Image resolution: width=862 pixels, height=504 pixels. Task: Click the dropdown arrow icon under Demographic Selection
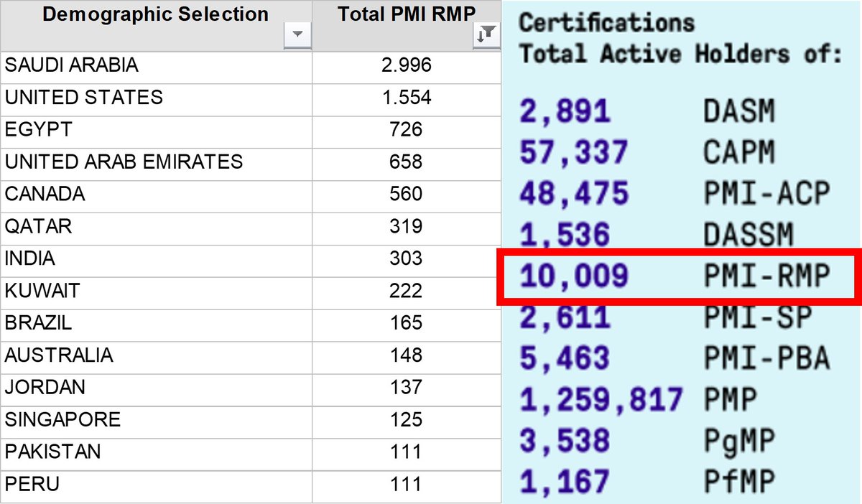[297, 33]
